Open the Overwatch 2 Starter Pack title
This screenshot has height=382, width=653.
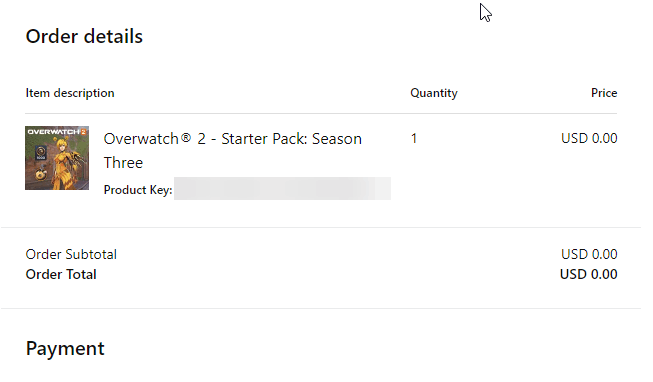[232, 150]
